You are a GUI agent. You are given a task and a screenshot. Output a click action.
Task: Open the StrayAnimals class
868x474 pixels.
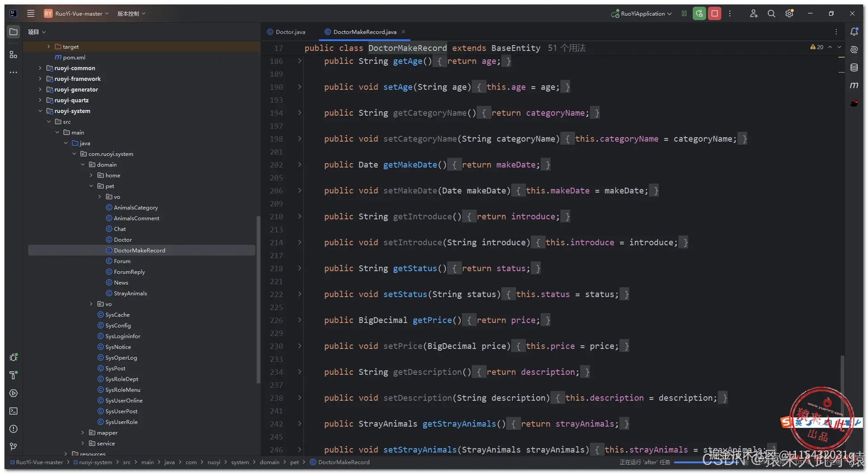tap(127, 293)
